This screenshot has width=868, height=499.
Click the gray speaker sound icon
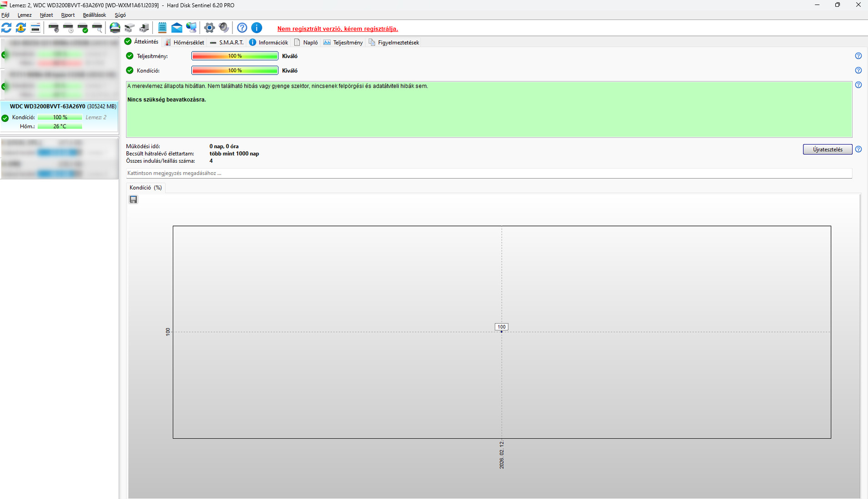pos(224,28)
